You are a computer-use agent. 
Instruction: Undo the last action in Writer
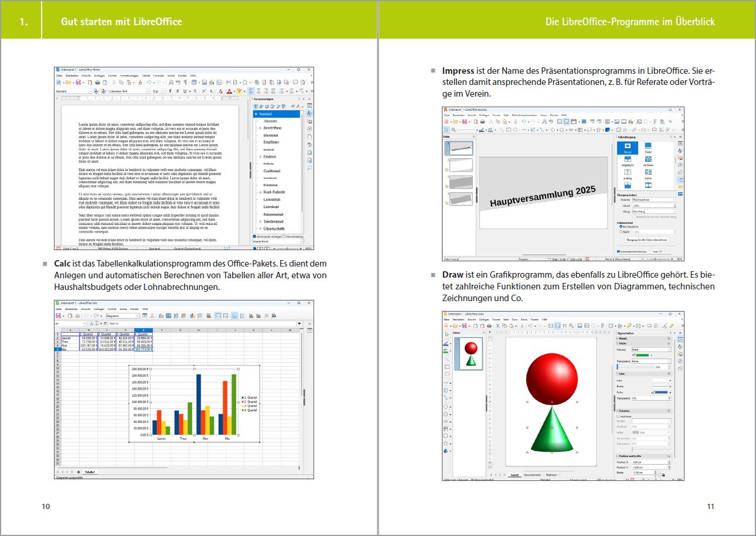[x=150, y=83]
